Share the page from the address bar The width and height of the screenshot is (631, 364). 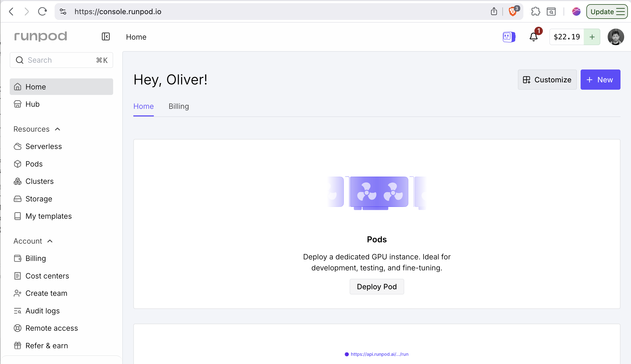pyautogui.click(x=494, y=12)
